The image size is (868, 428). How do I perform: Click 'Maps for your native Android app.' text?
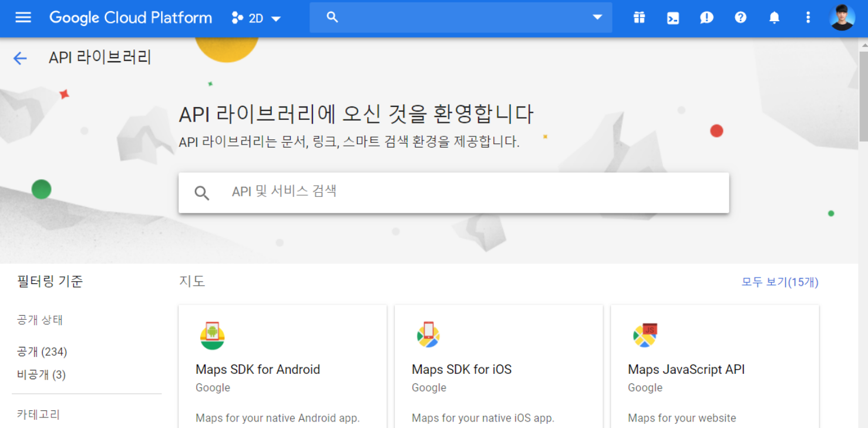(277, 419)
